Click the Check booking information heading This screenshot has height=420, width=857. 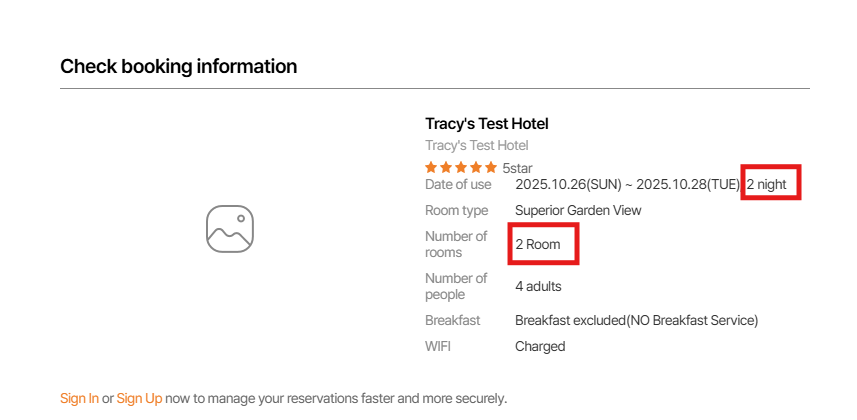[178, 67]
